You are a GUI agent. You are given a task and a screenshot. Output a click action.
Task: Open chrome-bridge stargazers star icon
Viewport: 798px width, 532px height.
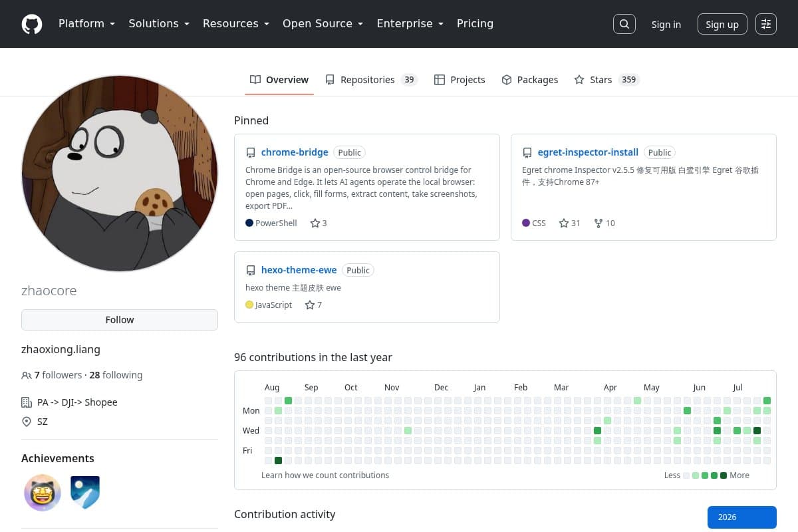pos(315,223)
